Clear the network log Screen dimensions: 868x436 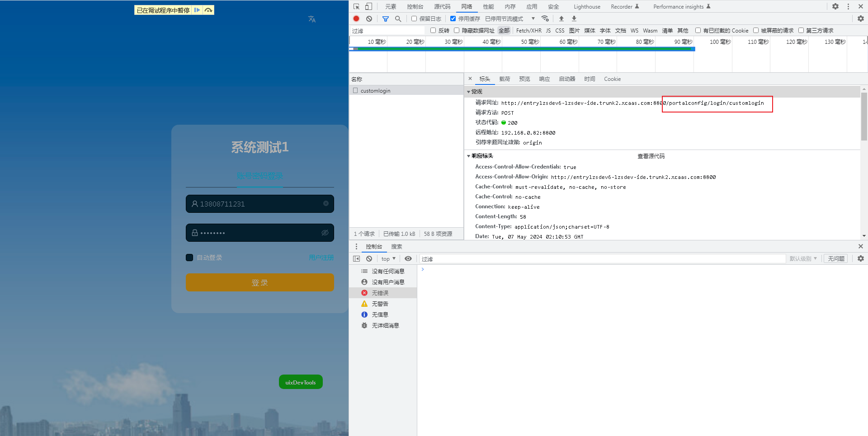pos(369,19)
